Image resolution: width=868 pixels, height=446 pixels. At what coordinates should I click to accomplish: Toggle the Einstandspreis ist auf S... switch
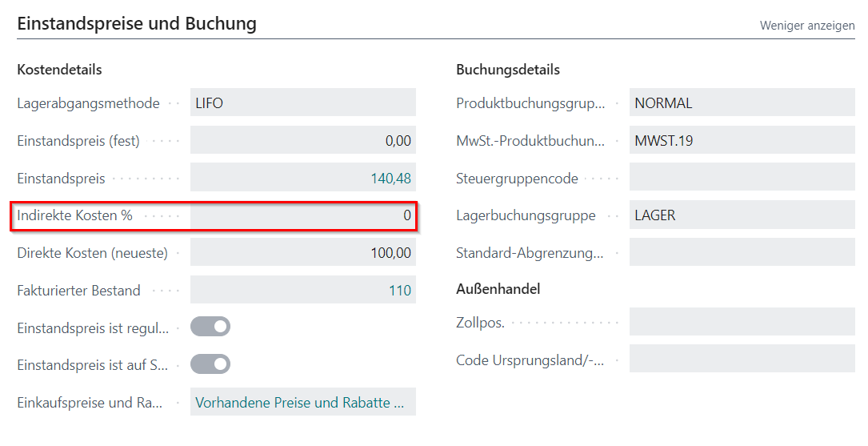[x=210, y=364]
